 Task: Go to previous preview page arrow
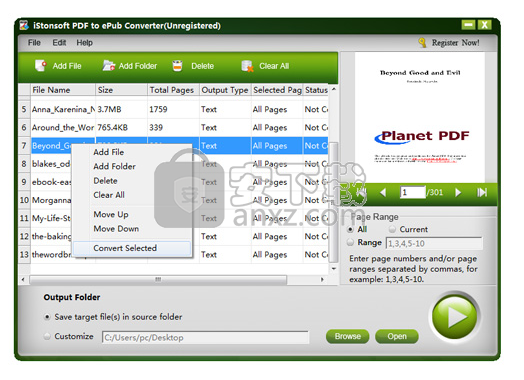point(383,193)
